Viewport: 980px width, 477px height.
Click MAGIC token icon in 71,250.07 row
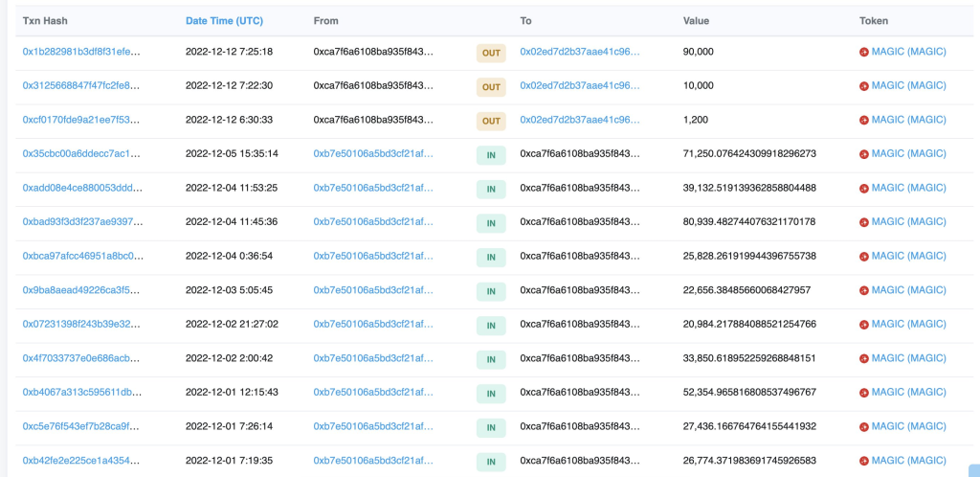pos(864,154)
